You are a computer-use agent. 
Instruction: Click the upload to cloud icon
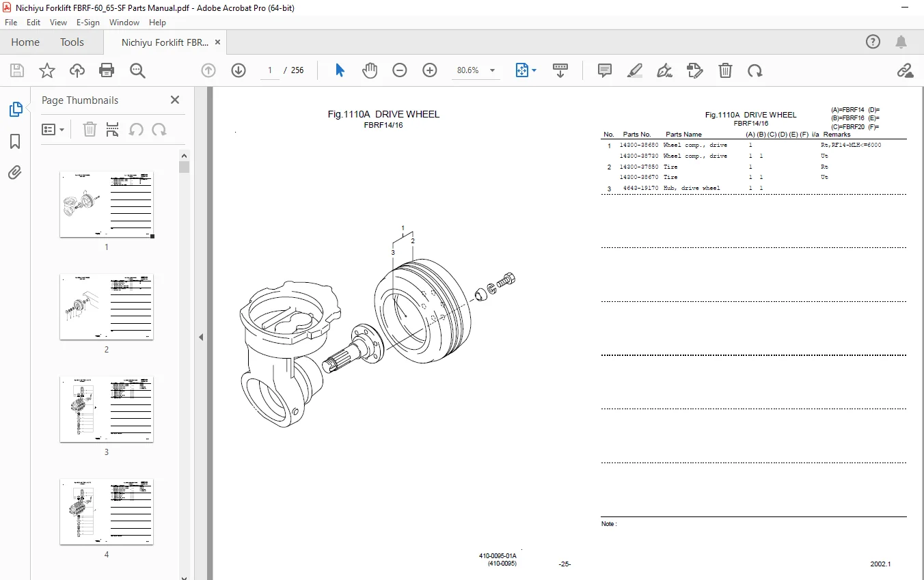77,70
